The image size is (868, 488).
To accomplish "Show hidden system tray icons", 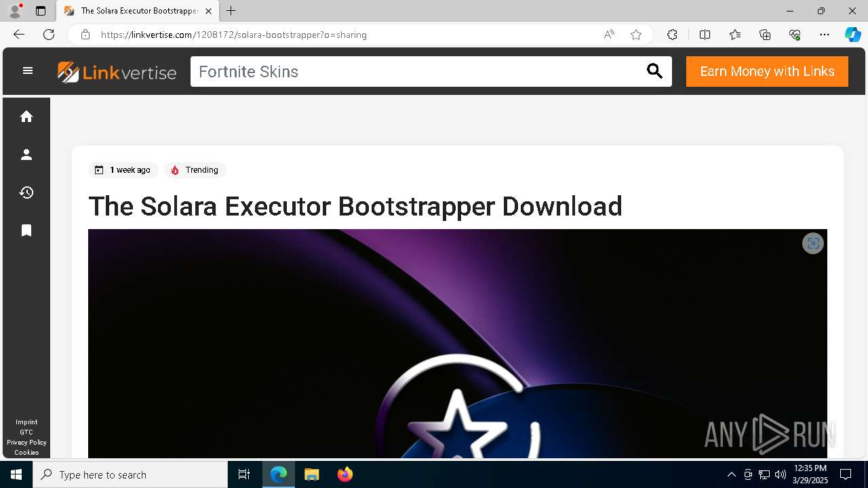I will pos(731,474).
